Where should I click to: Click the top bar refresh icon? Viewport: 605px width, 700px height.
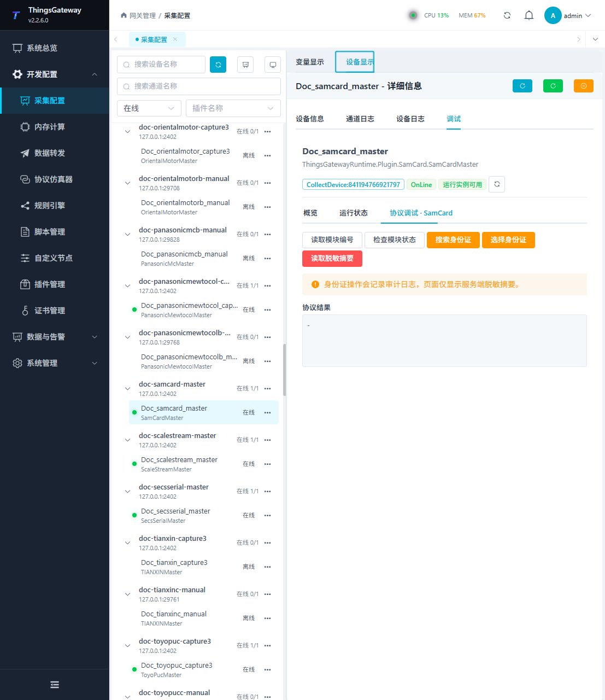507,15
